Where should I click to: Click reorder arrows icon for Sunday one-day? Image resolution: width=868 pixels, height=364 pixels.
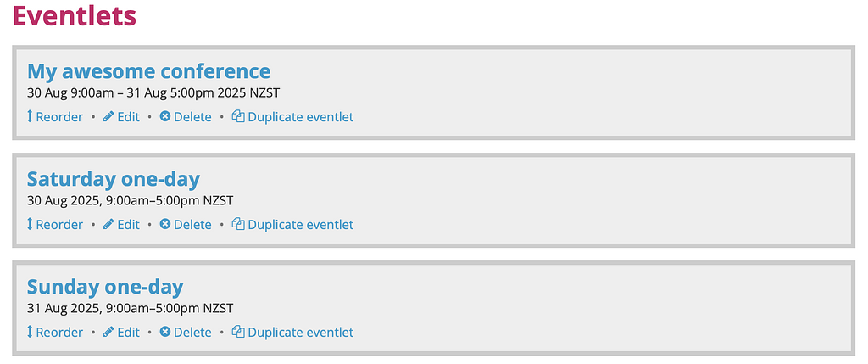click(30, 332)
